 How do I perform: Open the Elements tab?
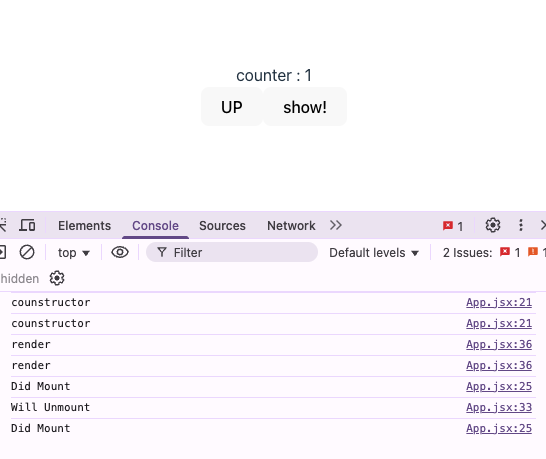click(84, 226)
